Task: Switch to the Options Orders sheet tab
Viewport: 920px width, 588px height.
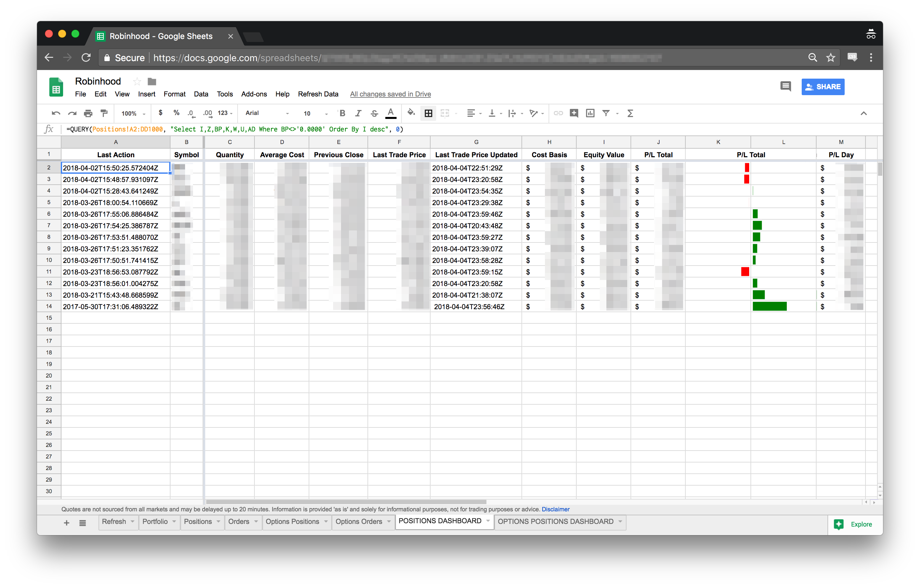Action: point(359,522)
